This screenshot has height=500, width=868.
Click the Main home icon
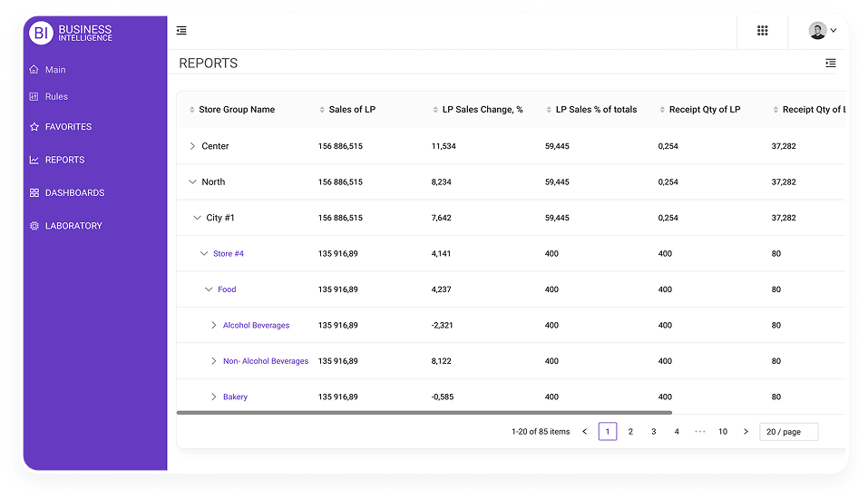pos(34,69)
